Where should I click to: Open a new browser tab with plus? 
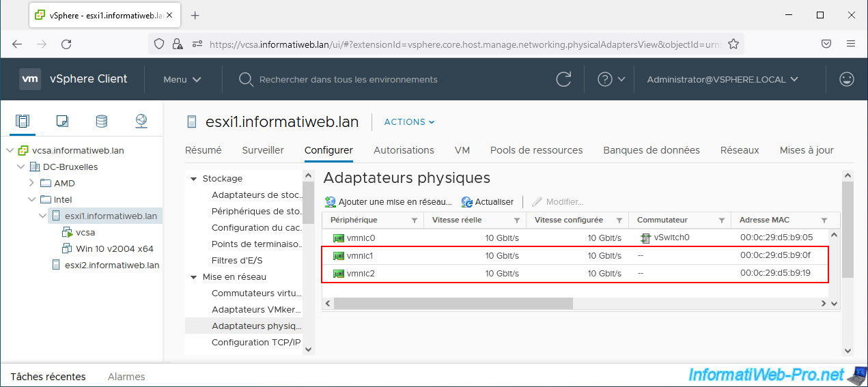coord(195,15)
